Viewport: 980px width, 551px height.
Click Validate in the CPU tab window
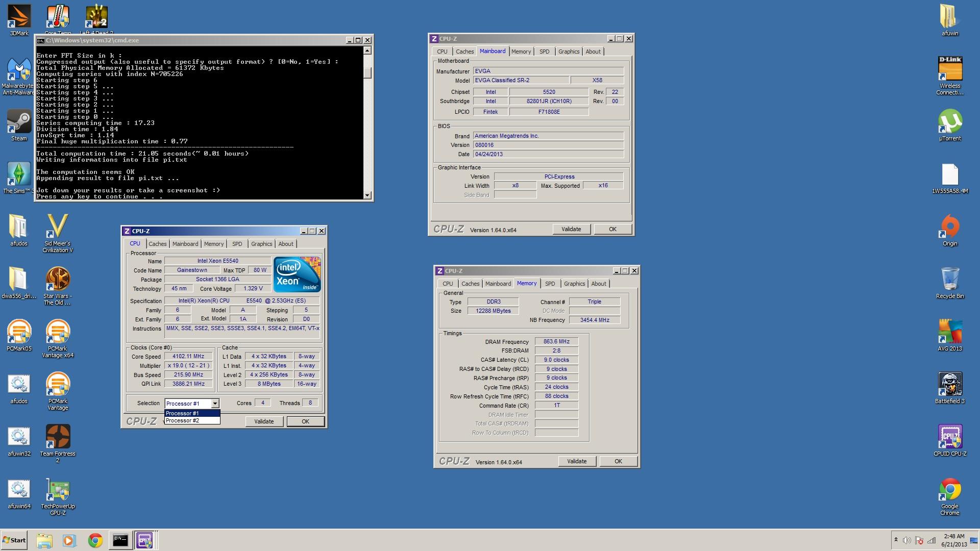(x=264, y=421)
